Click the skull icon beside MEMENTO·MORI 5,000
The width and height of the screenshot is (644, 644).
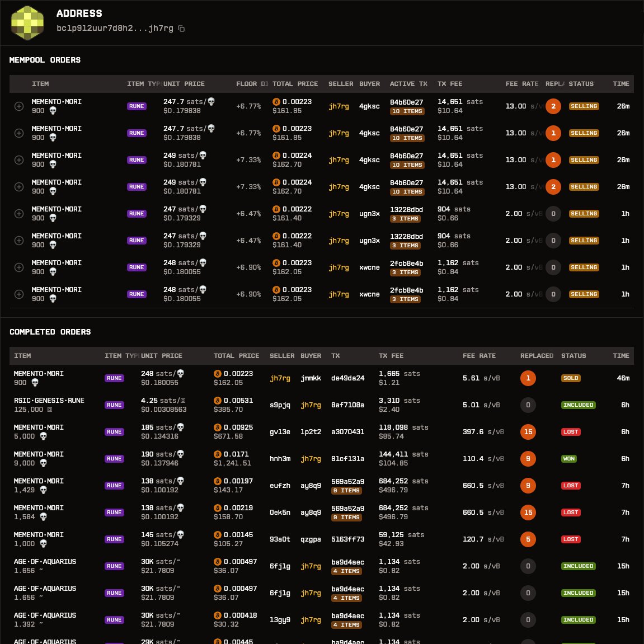pyautogui.click(x=43, y=436)
